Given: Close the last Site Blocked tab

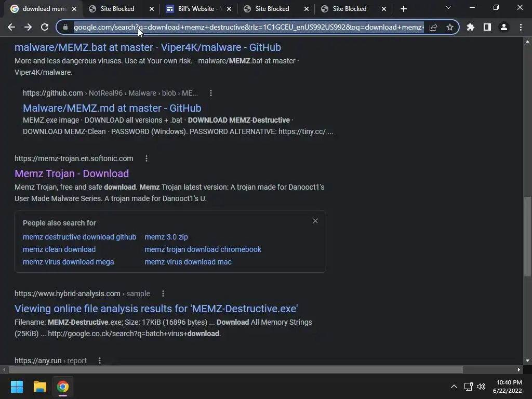Looking at the screenshot, I should point(384,9).
